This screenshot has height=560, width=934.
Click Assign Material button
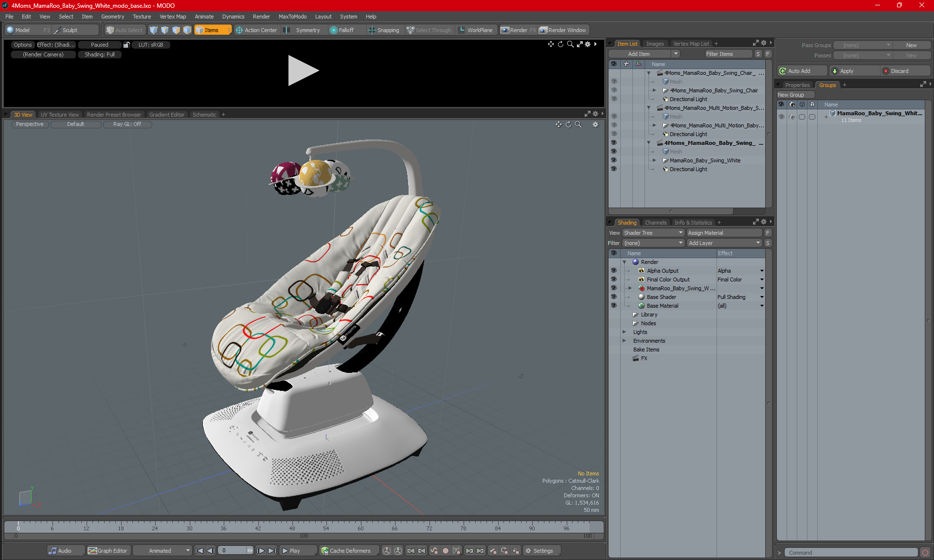point(724,233)
